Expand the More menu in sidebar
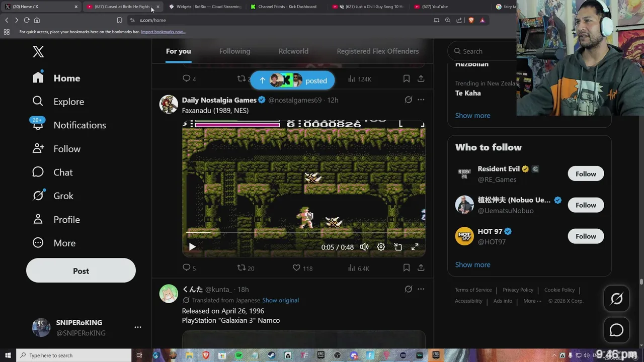This screenshot has width=644, height=362. [54, 243]
